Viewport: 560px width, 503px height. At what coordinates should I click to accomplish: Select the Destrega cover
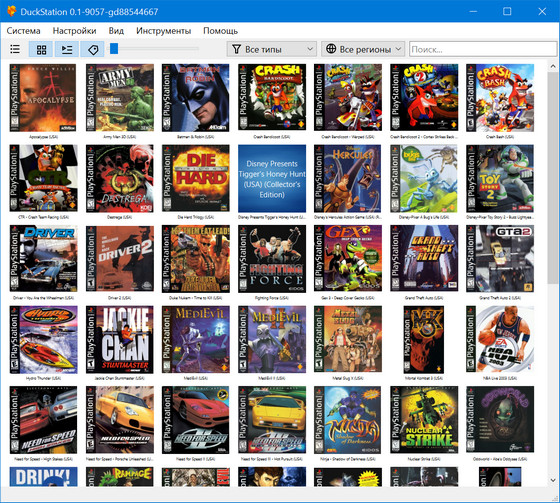(120, 178)
